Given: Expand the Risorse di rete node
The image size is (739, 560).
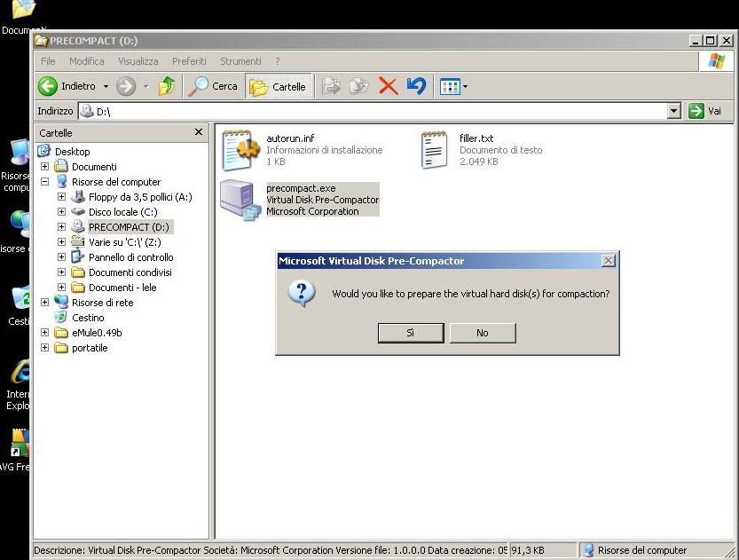Looking at the screenshot, I should [x=44, y=302].
